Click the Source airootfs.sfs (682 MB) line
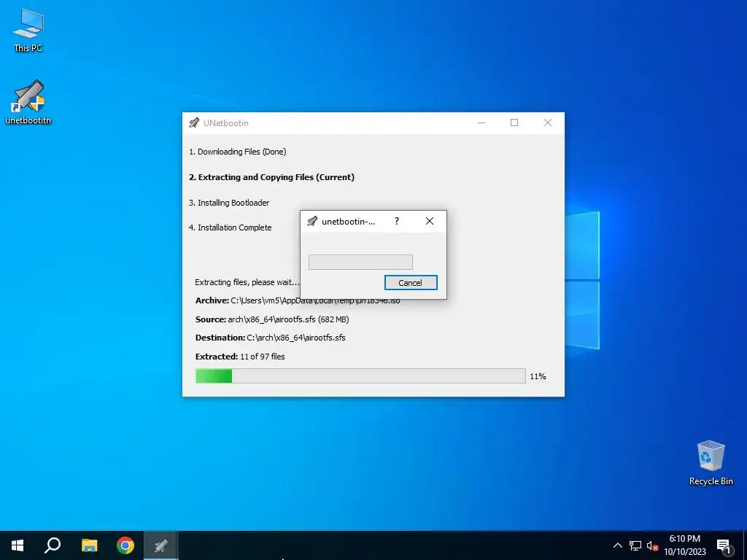The width and height of the screenshot is (747, 560). pos(272,319)
